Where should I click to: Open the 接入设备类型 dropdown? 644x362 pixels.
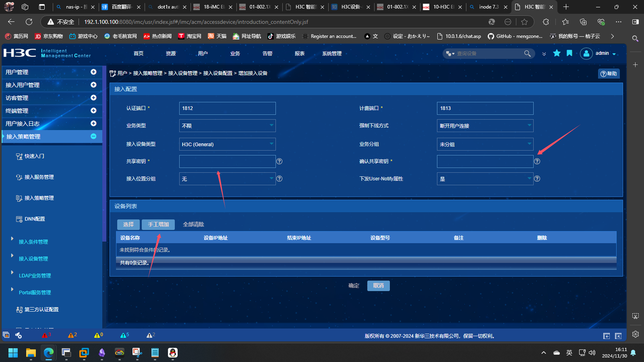[227, 144]
